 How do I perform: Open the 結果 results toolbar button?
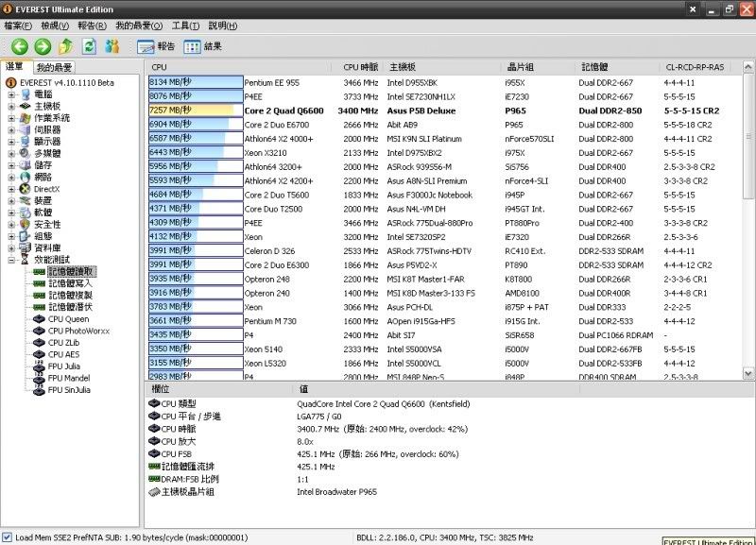pyautogui.click(x=203, y=46)
